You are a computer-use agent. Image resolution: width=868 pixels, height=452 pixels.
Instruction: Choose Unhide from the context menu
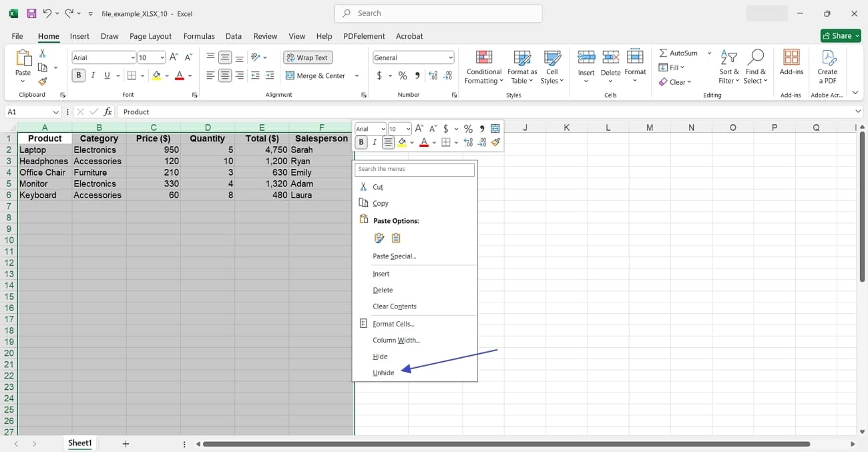[x=383, y=373]
